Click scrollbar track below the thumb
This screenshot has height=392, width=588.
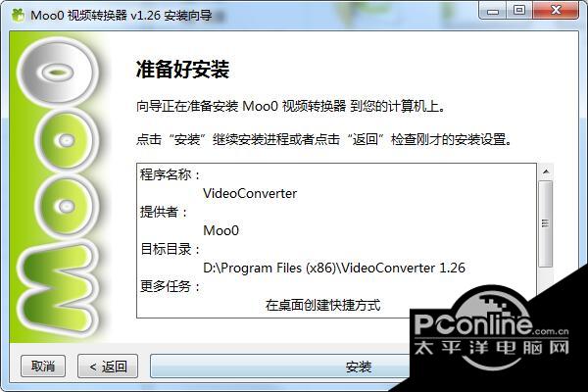click(x=546, y=275)
